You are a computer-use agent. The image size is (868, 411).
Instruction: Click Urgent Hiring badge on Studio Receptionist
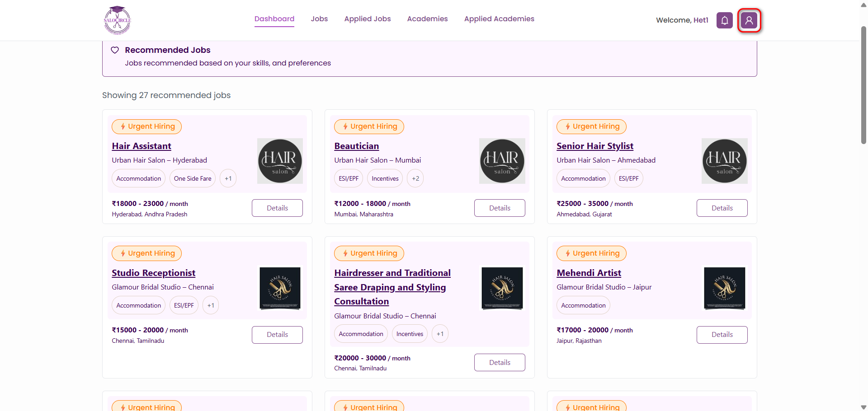coord(146,253)
